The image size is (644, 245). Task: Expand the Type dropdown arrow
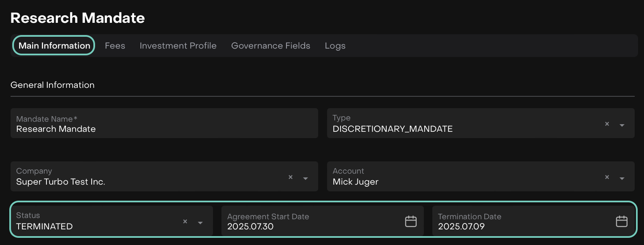click(x=622, y=125)
